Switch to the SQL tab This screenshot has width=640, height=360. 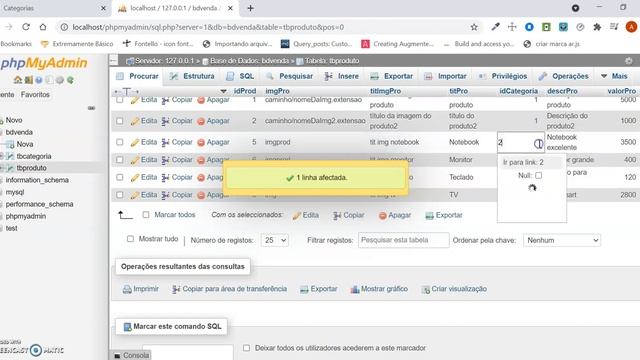240,76
